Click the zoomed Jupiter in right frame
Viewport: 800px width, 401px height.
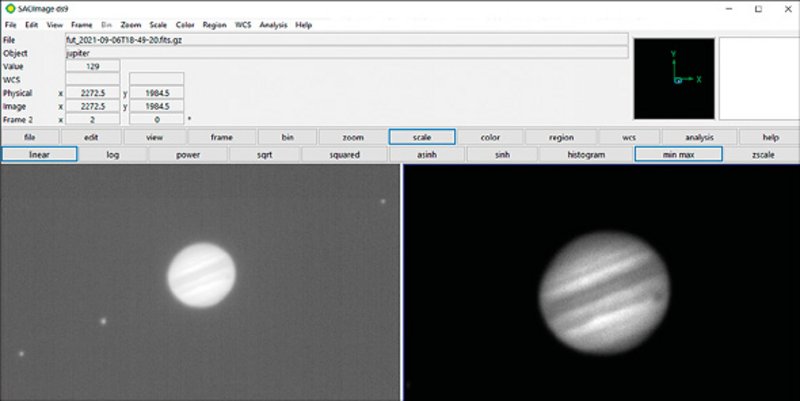click(604, 295)
